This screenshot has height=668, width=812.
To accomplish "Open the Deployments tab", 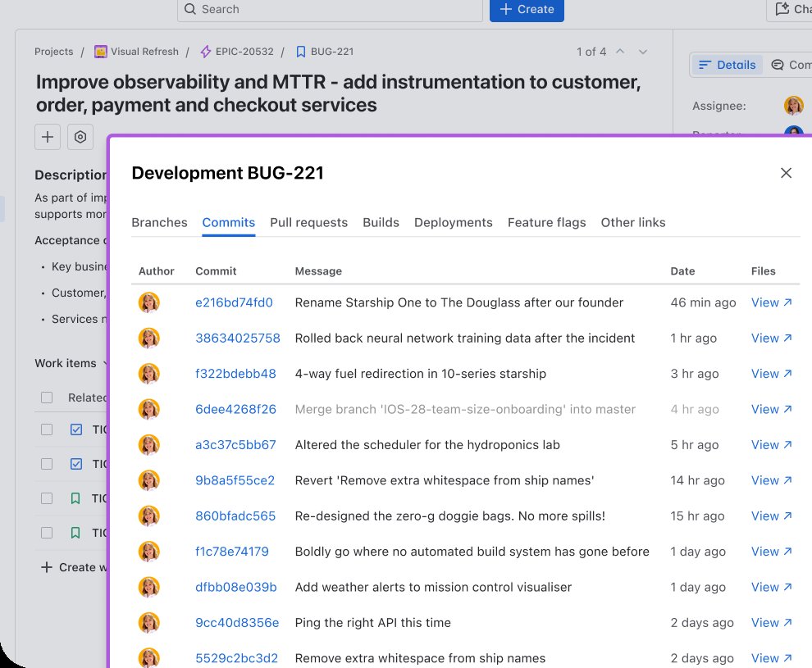I will coord(453,222).
